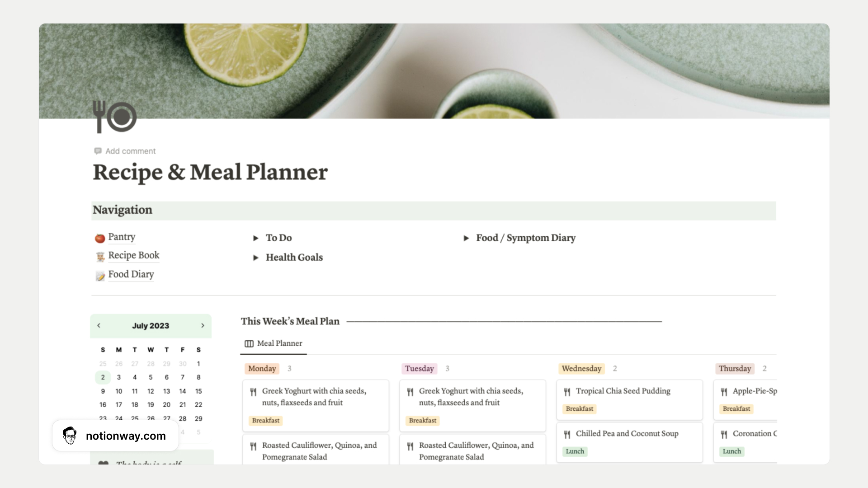Click the fork-knife icon on Monday's Greek Yoghurt card
The image size is (868, 488).
[253, 391]
